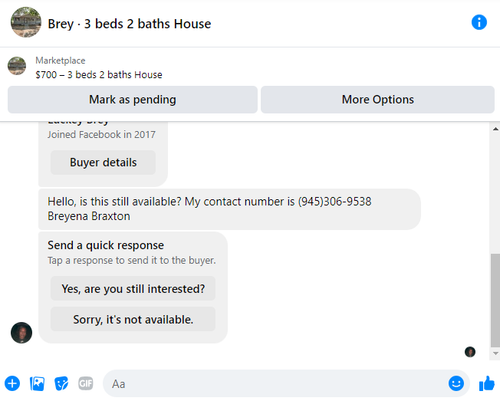View Buyer details
The width and height of the screenshot is (500, 404).
[103, 162]
